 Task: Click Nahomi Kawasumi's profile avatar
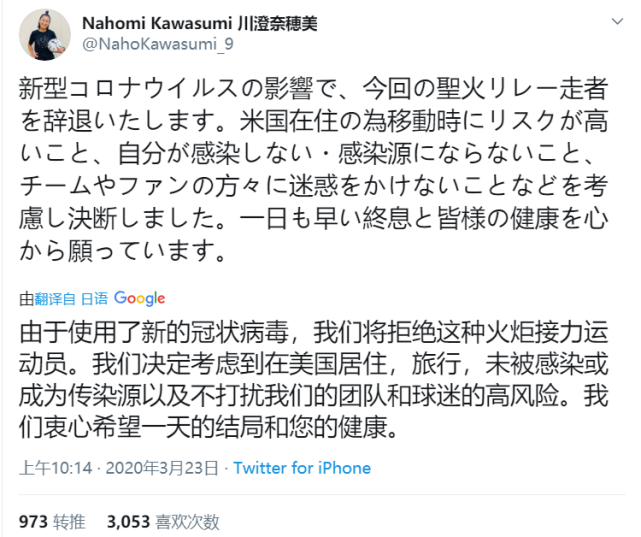[44, 35]
